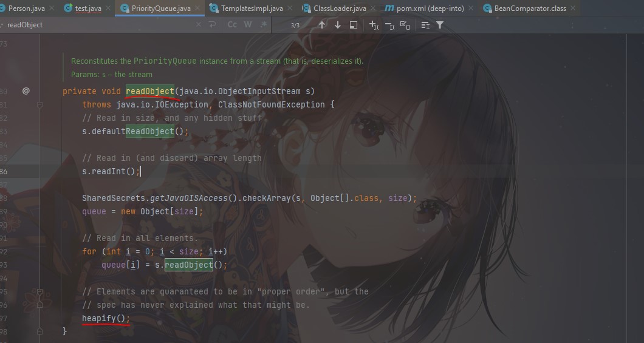This screenshot has width=644, height=343.
Task: Click the pom.xml Maven file icon
Action: pyautogui.click(x=389, y=8)
